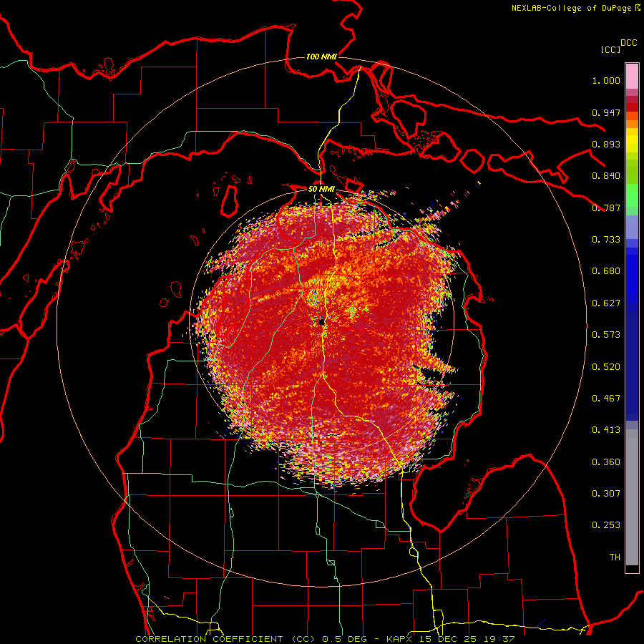
Task: Click the NEXLAB-College of DuPage watermark text
Action: (x=571, y=8)
